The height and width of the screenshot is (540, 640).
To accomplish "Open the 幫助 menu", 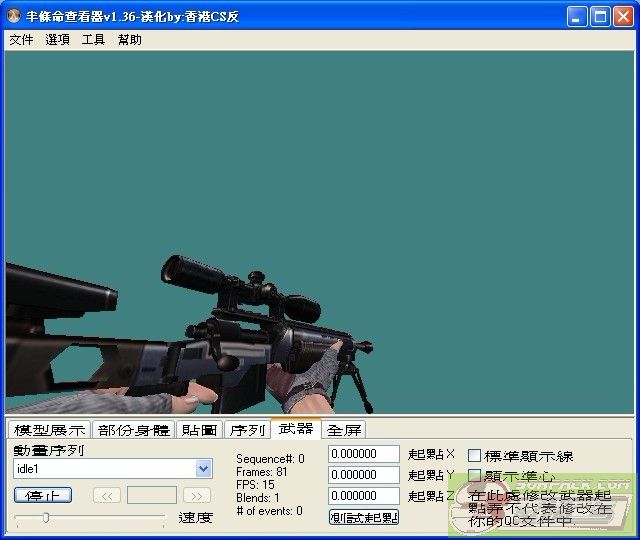I will pos(129,40).
